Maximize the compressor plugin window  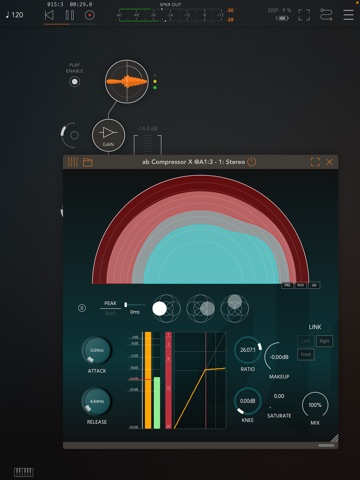[x=315, y=162]
